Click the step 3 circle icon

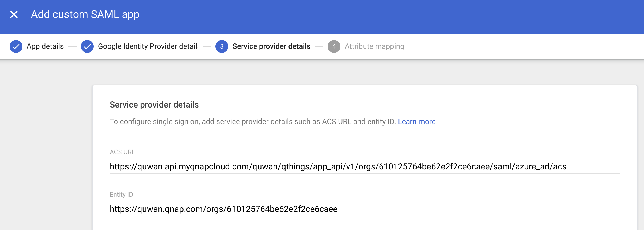222,46
